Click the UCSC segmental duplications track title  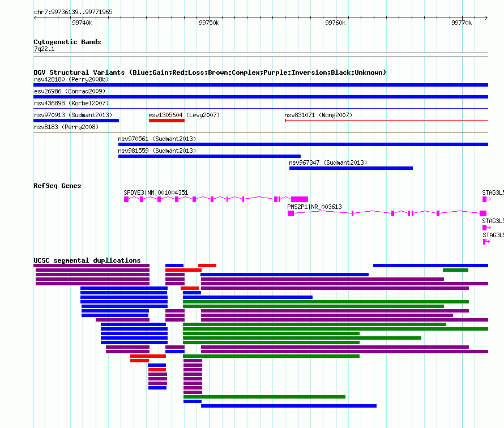click(x=87, y=260)
